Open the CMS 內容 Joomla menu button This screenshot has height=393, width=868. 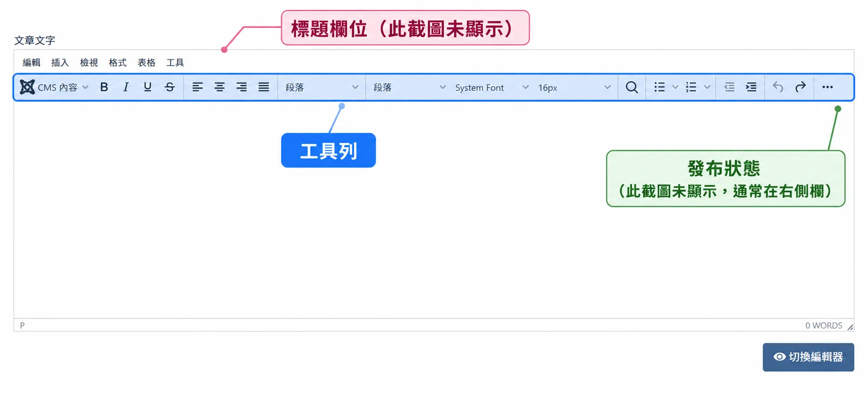pyautogui.click(x=54, y=87)
